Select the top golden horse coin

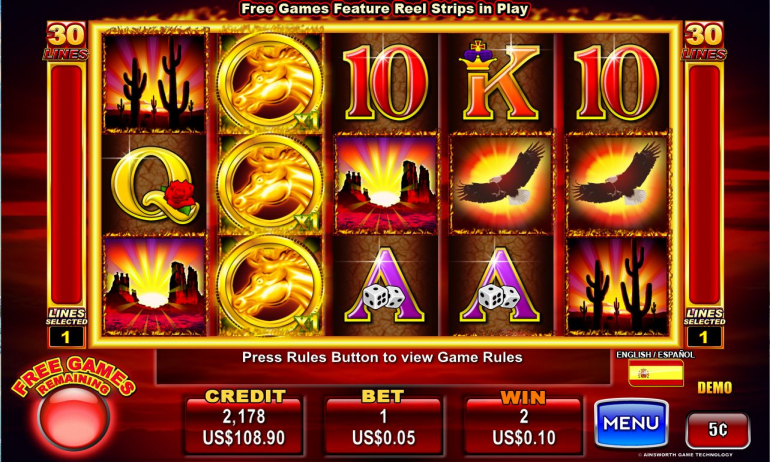[269, 80]
